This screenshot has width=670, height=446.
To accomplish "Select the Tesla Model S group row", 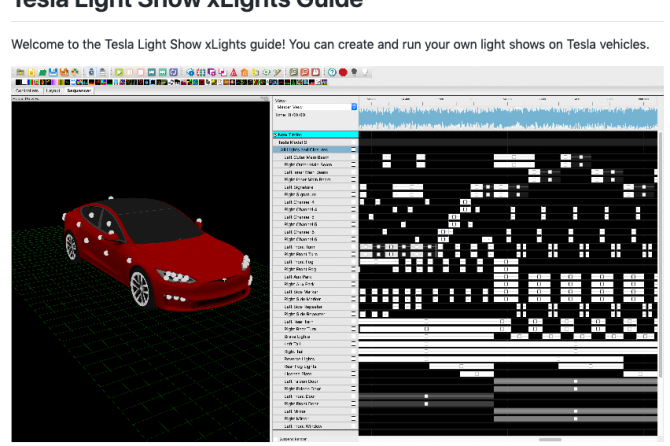I will tap(315, 142).
